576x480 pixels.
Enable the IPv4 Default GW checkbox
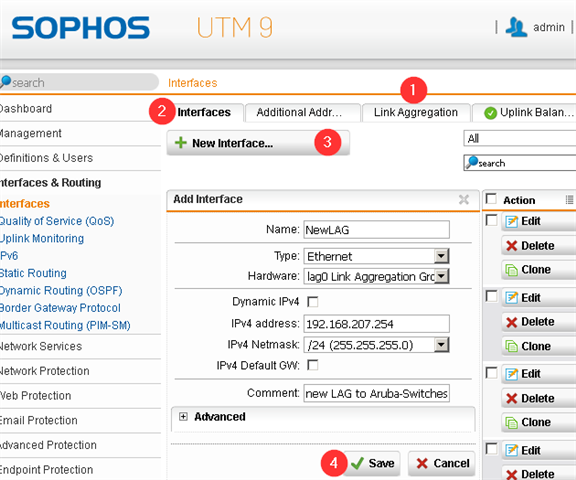313,365
